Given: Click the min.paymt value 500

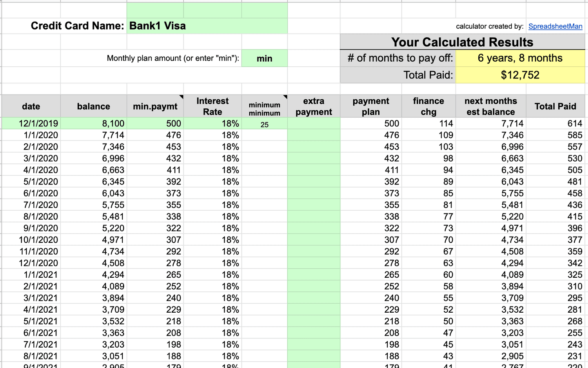Looking at the screenshot, I should (155, 124).
